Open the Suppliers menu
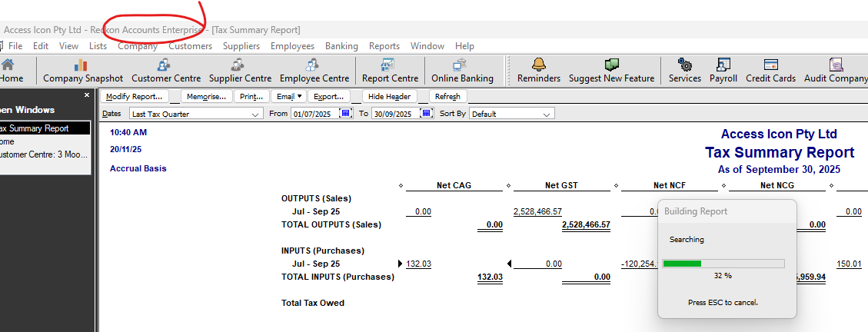The width and height of the screenshot is (868, 332). coord(241,46)
